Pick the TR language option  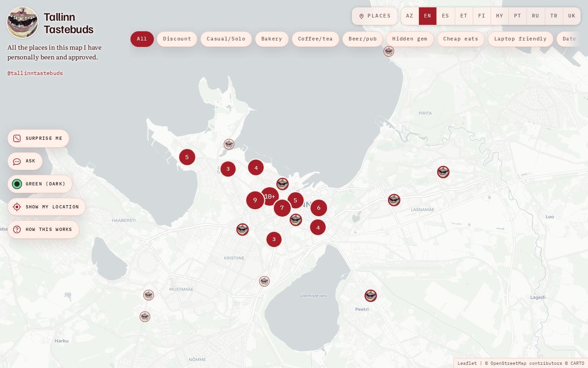pyautogui.click(x=554, y=16)
